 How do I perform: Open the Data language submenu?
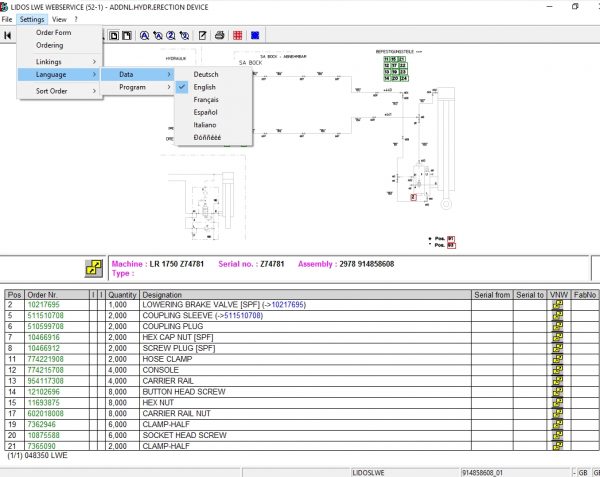click(138, 74)
